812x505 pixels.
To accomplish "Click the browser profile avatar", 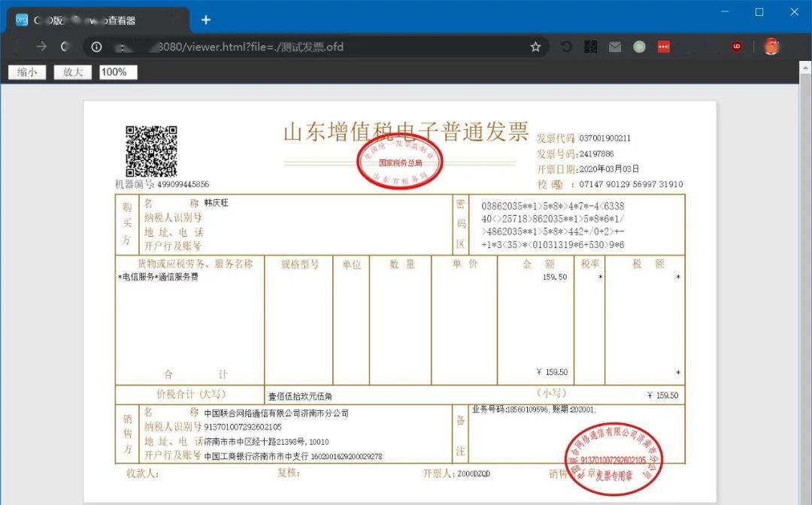I will click(x=772, y=47).
